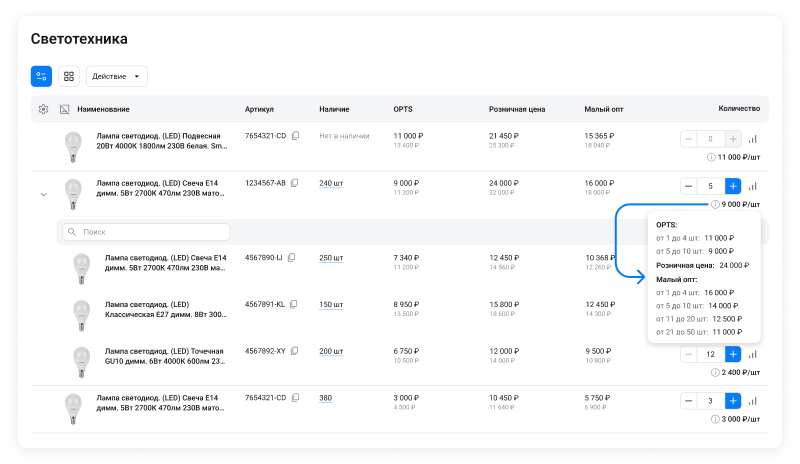
Task: Open price chart icon next to quantity 5
Action: (x=753, y=186)
